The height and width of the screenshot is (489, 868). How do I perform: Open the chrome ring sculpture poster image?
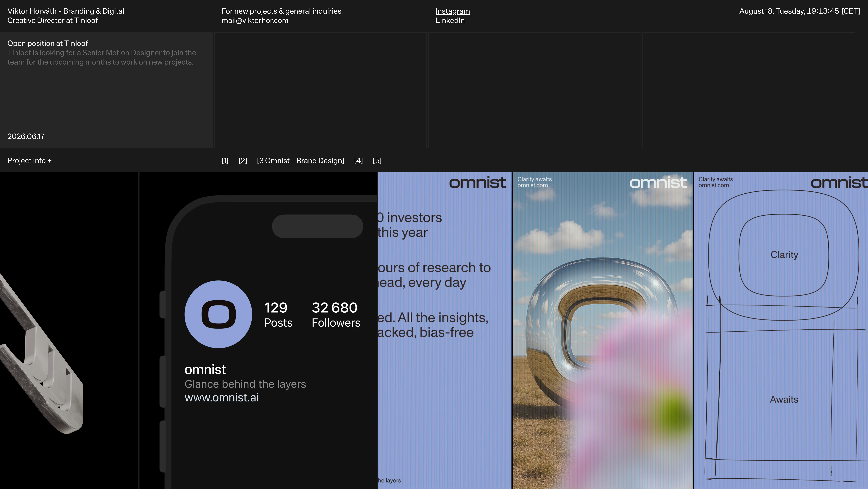tap(602, 330)
